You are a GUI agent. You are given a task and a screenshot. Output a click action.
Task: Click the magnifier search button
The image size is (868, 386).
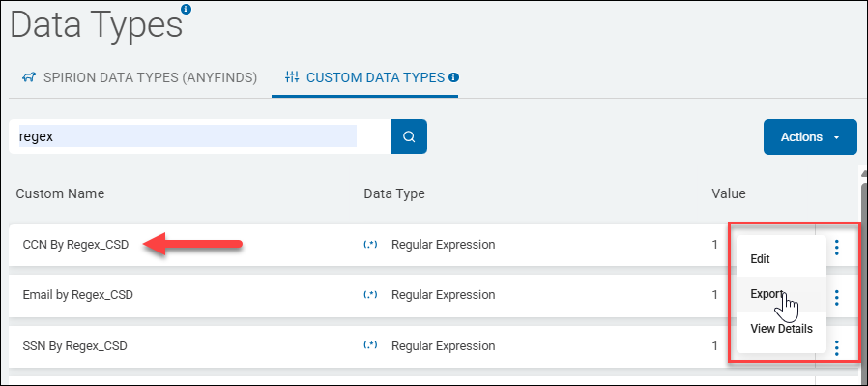pos(409,136)
